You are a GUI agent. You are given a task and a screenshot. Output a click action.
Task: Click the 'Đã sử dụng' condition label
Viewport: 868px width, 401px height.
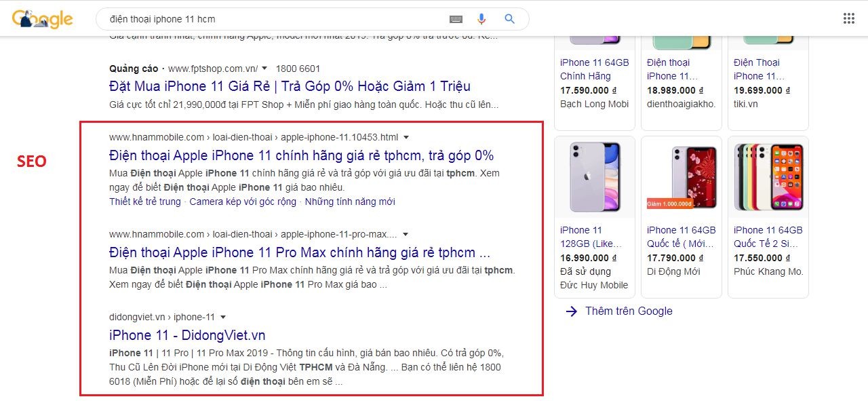click(x=585, y=271)
